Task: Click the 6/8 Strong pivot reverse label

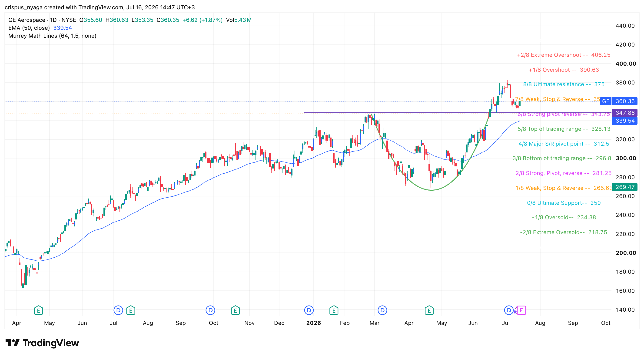Action: click(564, 114)
